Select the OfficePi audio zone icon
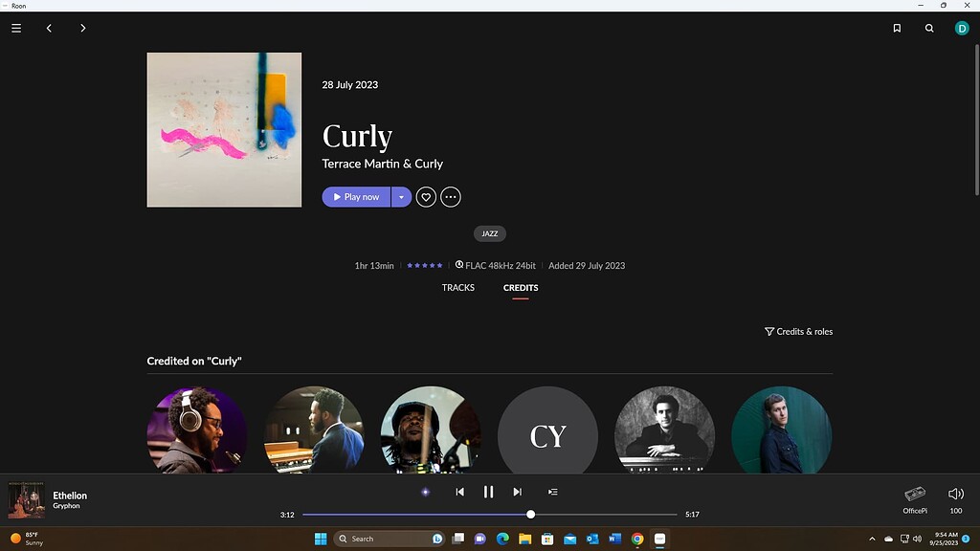This screenshot has width=980, height=551. point(915,494)
